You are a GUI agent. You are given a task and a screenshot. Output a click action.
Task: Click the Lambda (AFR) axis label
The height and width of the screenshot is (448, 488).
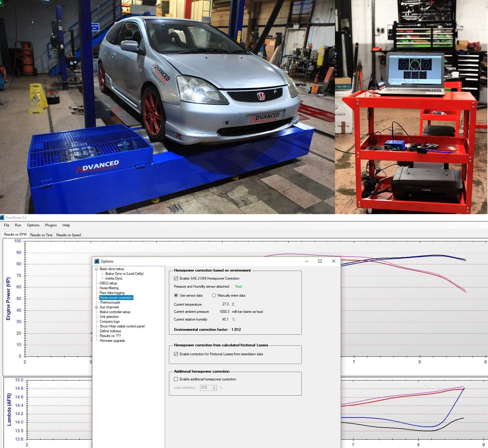(9, 409)
